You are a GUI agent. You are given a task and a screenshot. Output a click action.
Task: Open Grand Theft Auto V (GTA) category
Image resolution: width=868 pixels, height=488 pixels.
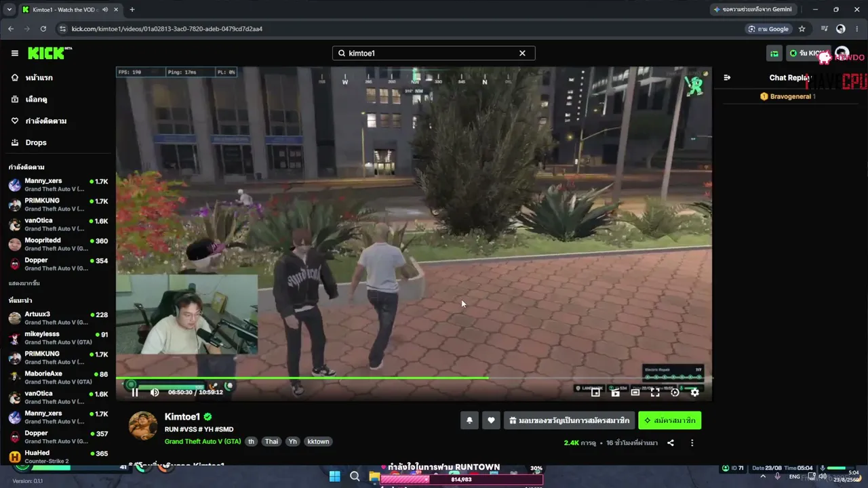tap(203, 441)
